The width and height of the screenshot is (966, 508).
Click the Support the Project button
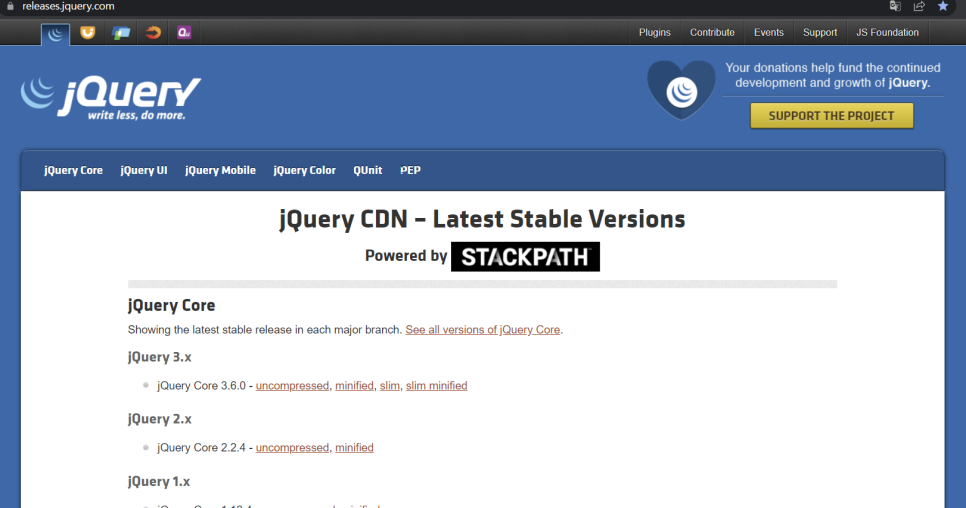832,116
